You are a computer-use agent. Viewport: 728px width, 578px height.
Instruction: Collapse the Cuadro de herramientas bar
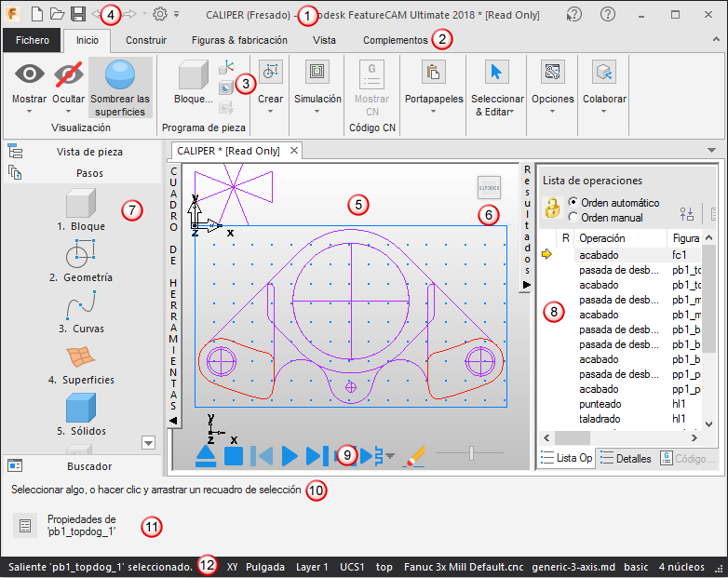(173, 421)
